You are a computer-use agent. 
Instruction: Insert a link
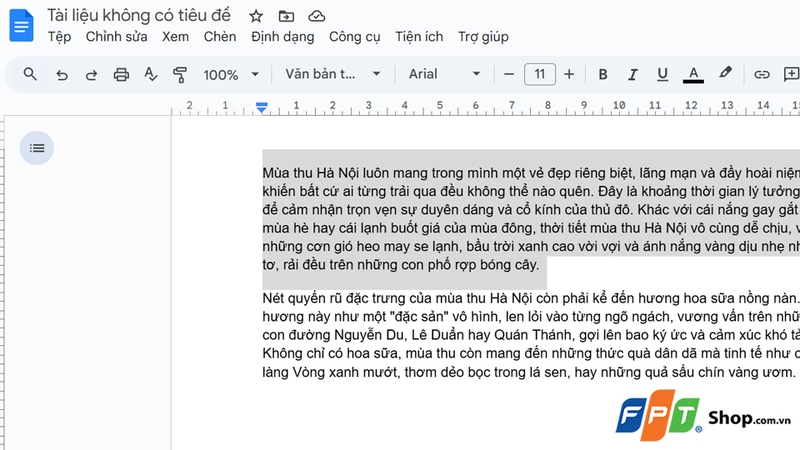tap(761, 75)
